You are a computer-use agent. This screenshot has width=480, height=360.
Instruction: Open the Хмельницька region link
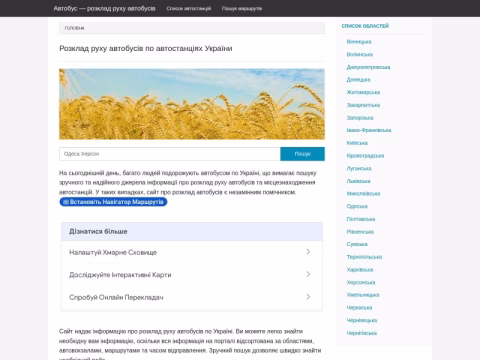point(363,295)
